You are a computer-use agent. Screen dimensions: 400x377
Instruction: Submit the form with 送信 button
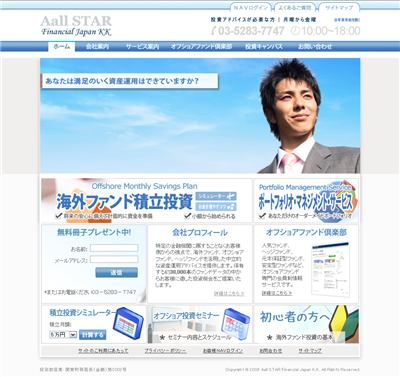(x=116, y=272)
